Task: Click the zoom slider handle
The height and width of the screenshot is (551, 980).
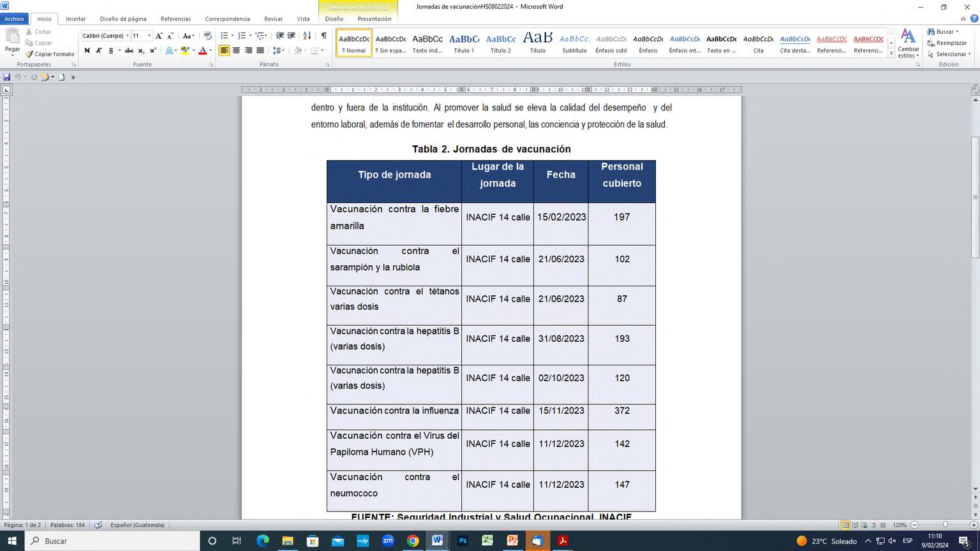Action: 945,525
